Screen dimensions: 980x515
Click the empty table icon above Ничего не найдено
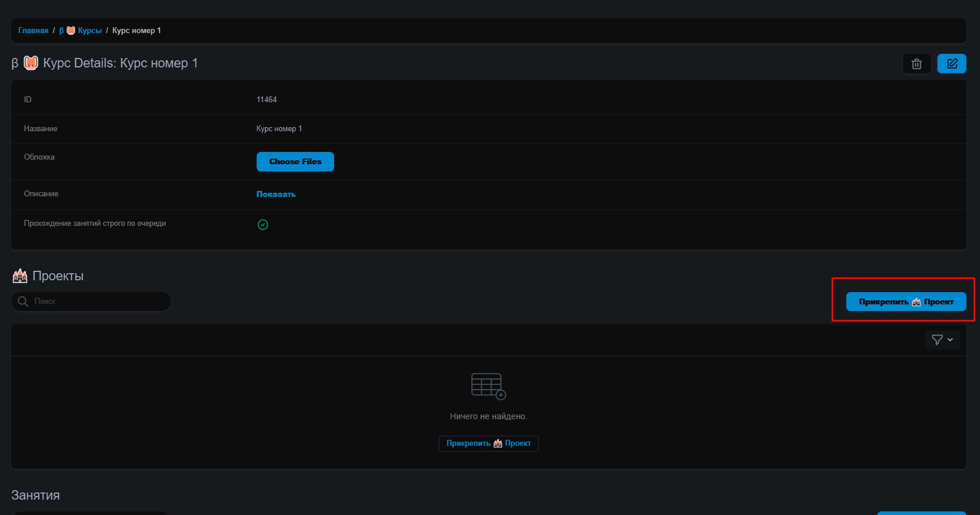(x=488, y=386)
